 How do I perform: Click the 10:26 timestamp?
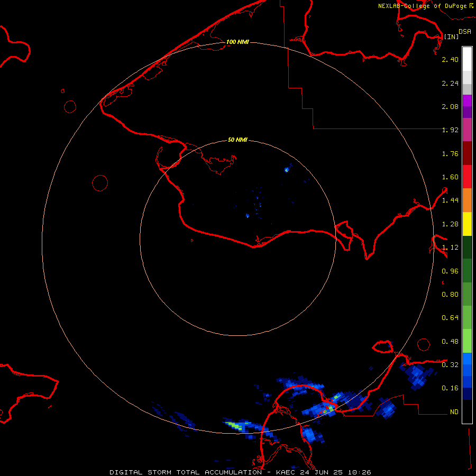[x=360, y=472]
